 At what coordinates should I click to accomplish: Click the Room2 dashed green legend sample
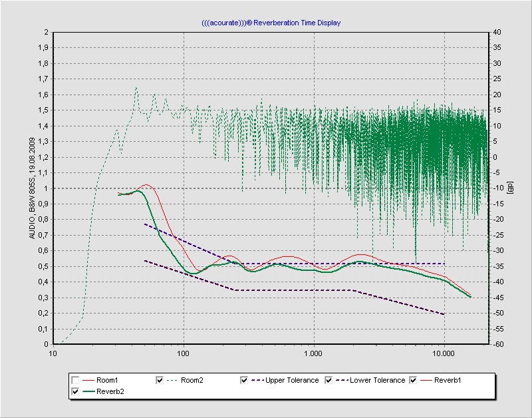(172, 380)
